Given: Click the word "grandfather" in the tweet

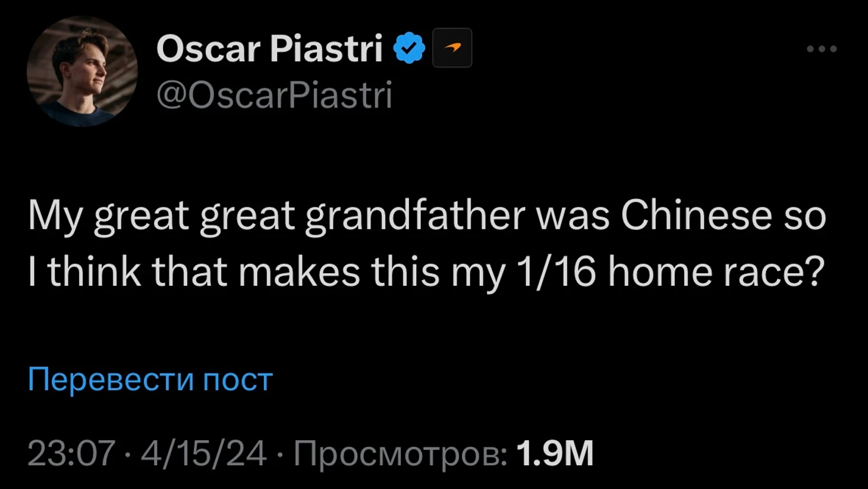Looking at the screenshot, I should 415,215.
